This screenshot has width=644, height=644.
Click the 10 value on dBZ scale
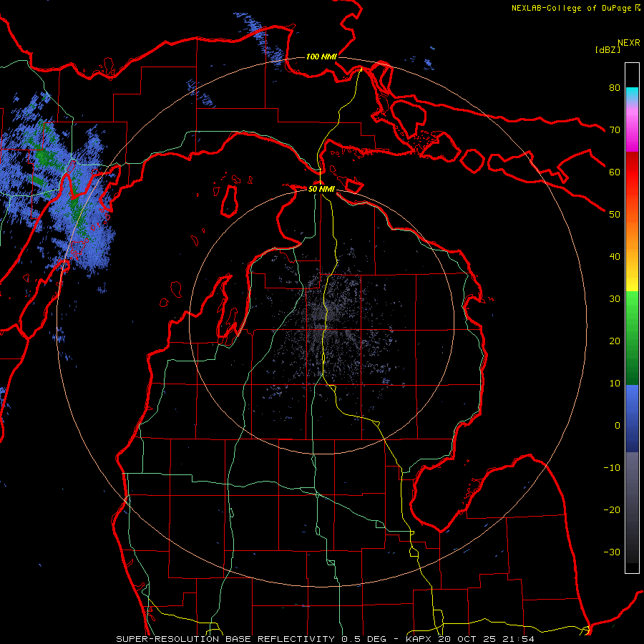point(615,384)
